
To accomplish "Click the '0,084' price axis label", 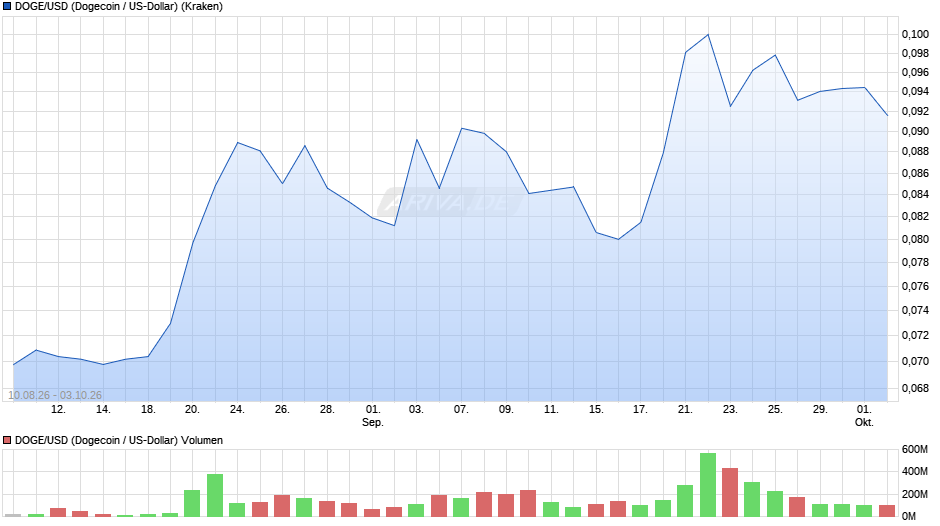I will [x=915, y=194].
